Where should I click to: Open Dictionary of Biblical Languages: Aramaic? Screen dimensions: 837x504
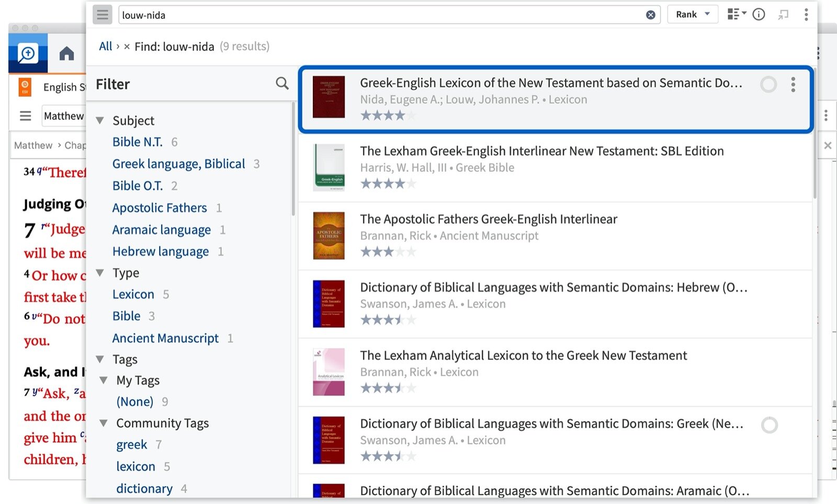555,491
